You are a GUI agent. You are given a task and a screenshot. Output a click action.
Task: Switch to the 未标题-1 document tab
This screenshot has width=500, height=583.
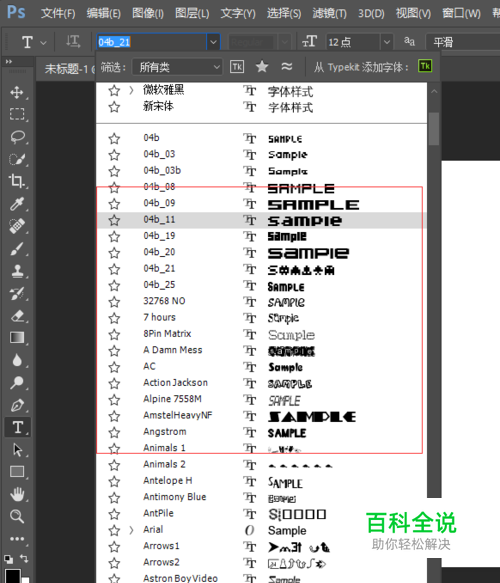pyautogui.click(x=66, y=69)
